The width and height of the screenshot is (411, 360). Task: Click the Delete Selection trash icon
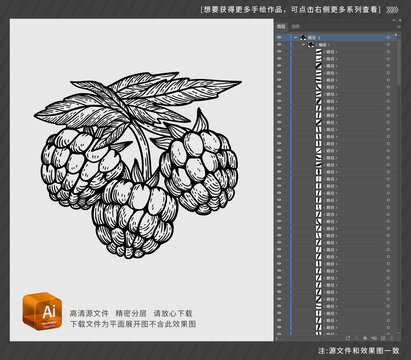click(x=391, y=338)
